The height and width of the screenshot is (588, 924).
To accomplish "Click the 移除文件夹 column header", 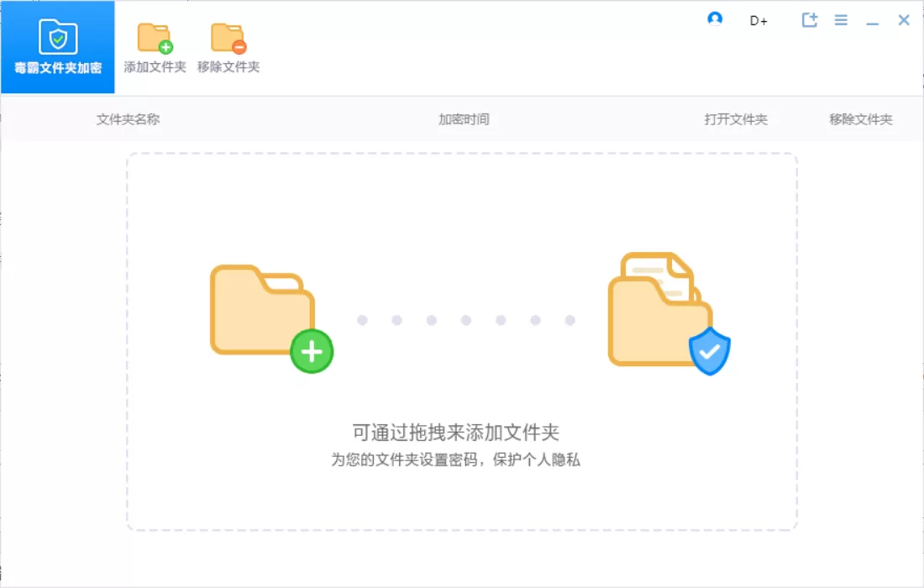I will tap(860, 119).
